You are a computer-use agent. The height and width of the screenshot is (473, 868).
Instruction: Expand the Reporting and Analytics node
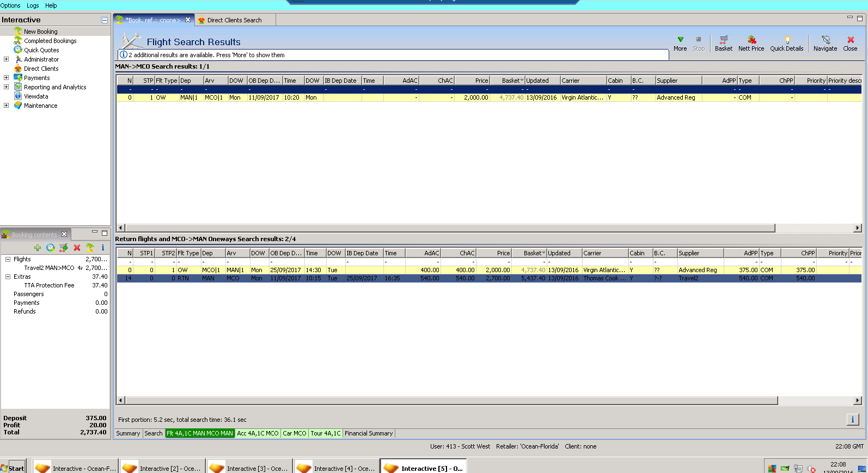(x=6, y=87)
